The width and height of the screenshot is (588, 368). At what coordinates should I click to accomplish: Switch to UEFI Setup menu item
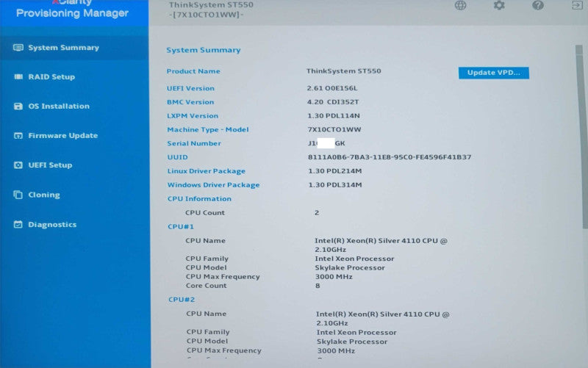tap(50, 165)
